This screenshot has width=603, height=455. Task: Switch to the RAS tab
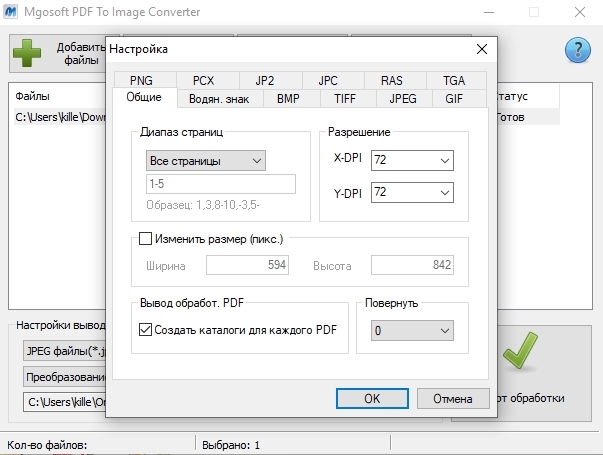[x=395, y=80]
